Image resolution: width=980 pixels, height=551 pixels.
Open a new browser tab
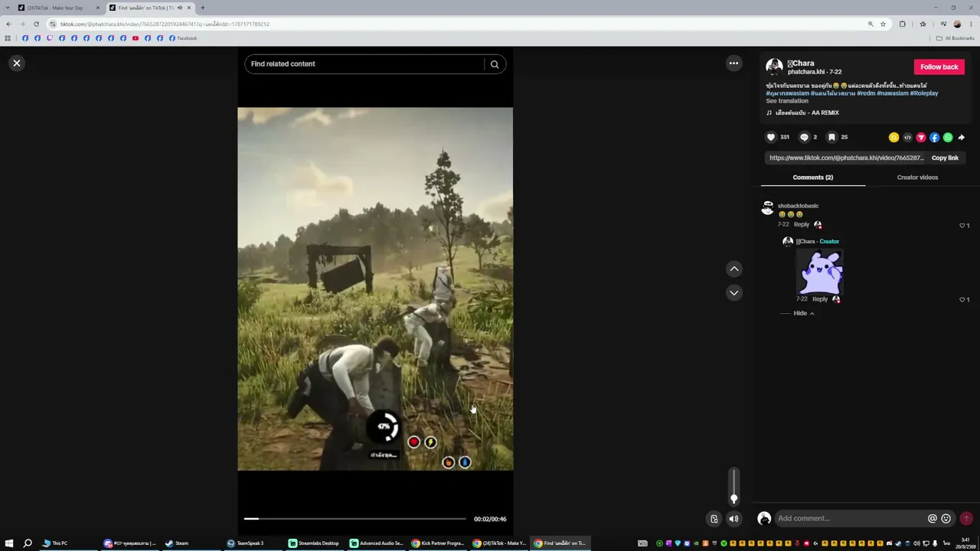click(x=202, y=8)
